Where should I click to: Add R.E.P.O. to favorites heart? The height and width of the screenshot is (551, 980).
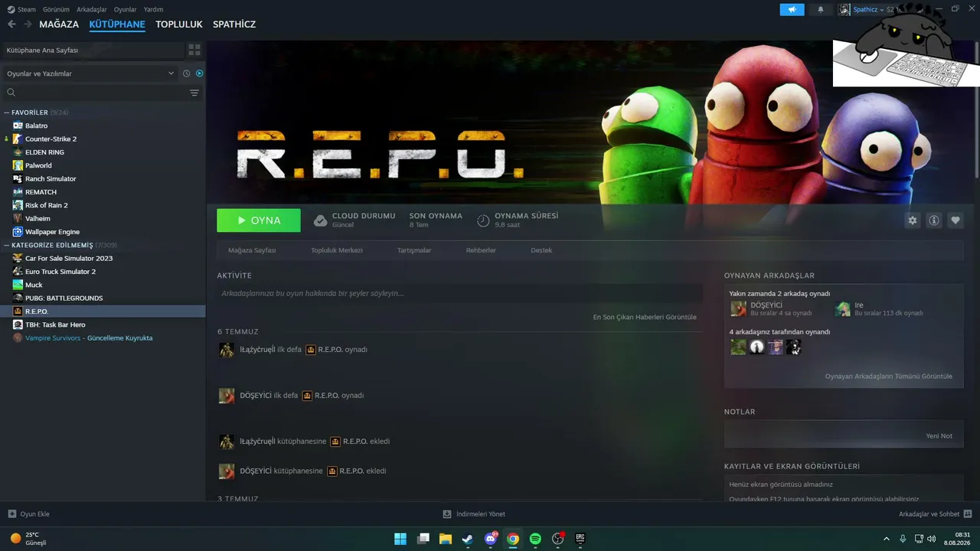(955, 220)
